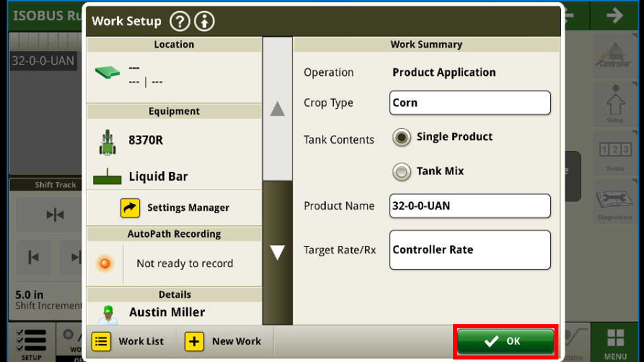This screenshot has width=644, height=362.
Task: Open the SETUP checklist icon at bottom
Action: click(x=31, y=340)
